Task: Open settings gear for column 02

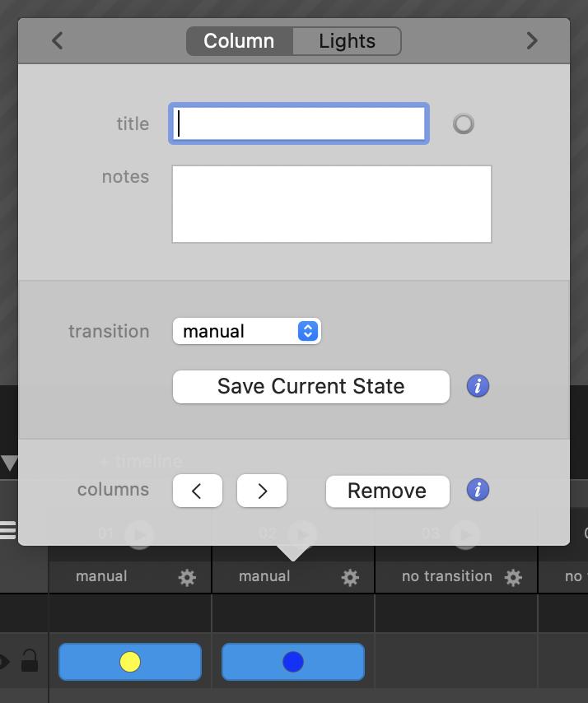Action: click(350, 578)
